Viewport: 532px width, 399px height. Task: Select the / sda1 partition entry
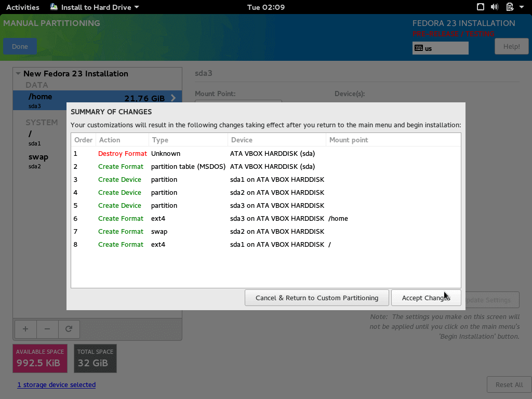39,138
